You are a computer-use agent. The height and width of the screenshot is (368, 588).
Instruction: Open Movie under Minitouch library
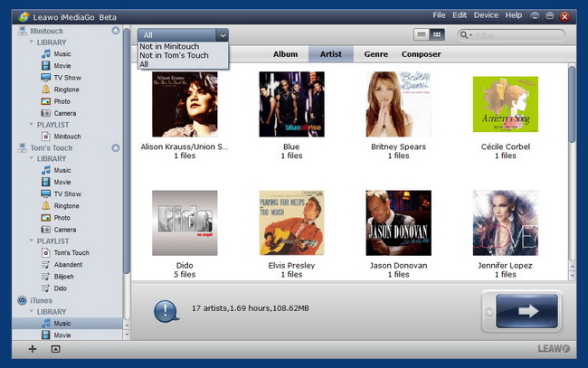[x=56, y=66]
